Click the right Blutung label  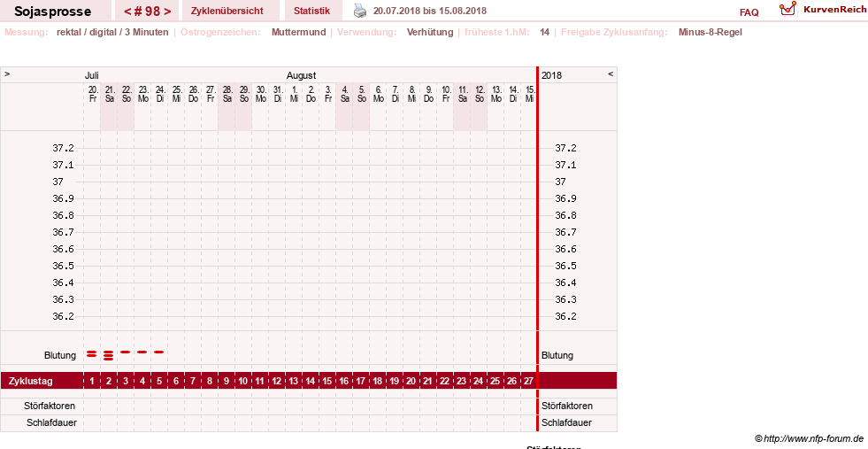pos(557,355)
